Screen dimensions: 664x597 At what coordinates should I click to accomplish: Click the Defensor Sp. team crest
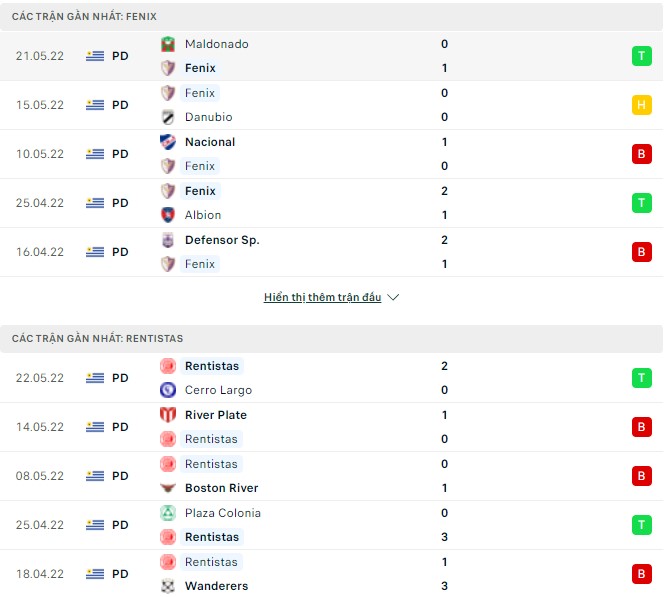pyautogui.click(x=168, y=240)
